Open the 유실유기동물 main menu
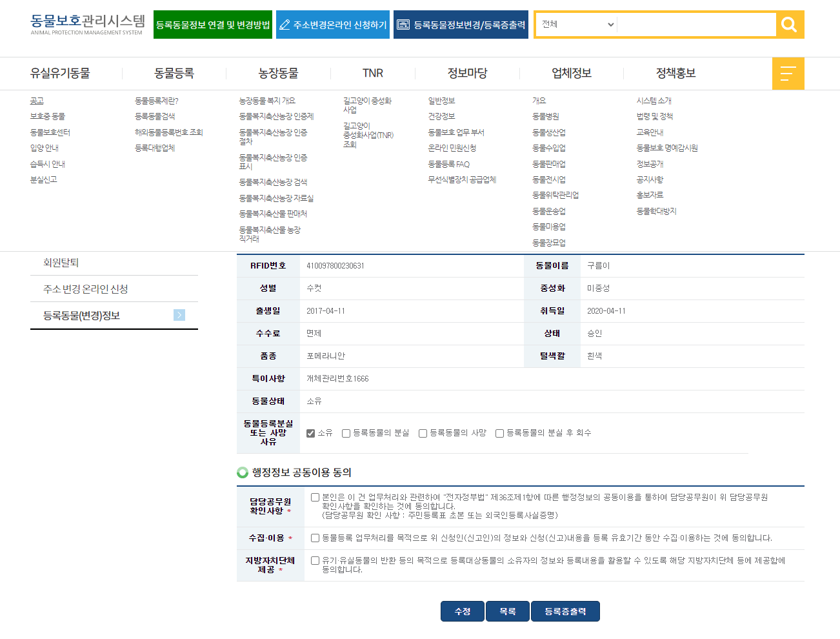 (x=60, y=73)
